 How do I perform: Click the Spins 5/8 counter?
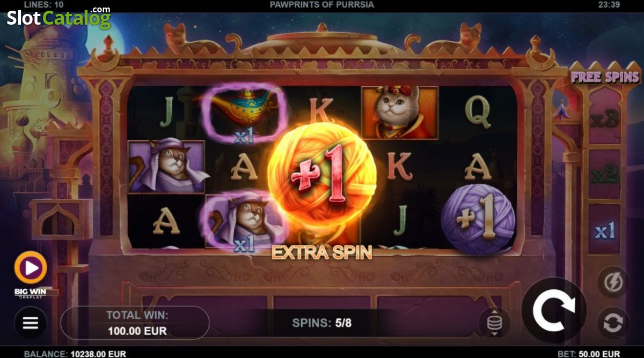(x=322, y=323)
